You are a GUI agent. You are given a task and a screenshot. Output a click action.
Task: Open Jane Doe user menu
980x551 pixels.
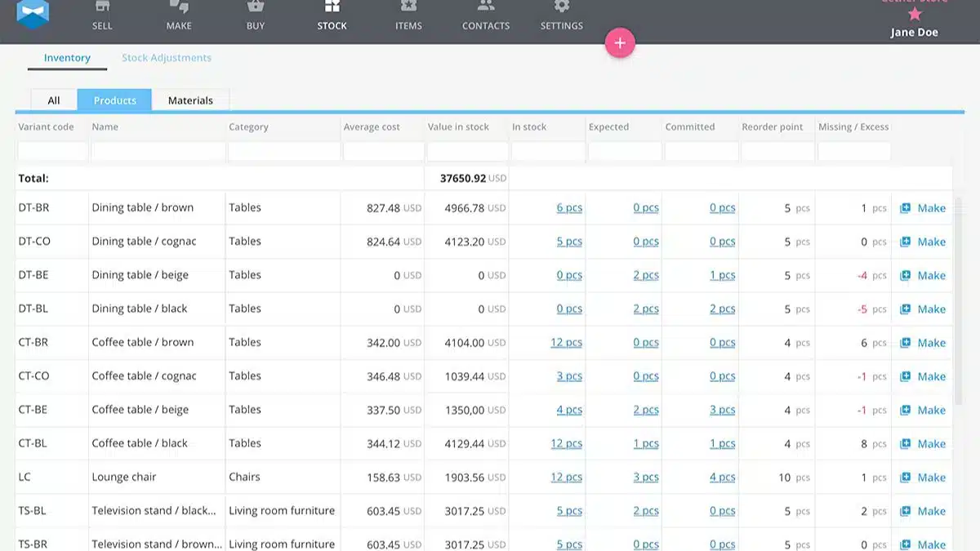(914, 33)
